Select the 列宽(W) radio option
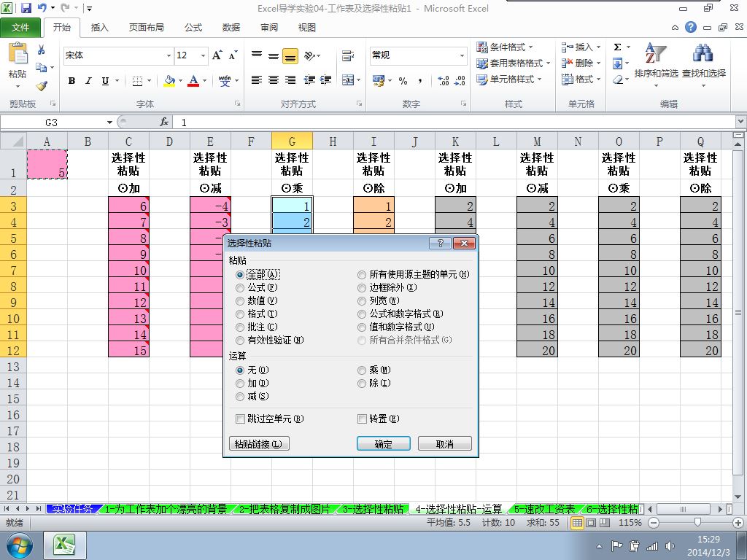 (362, 301)
